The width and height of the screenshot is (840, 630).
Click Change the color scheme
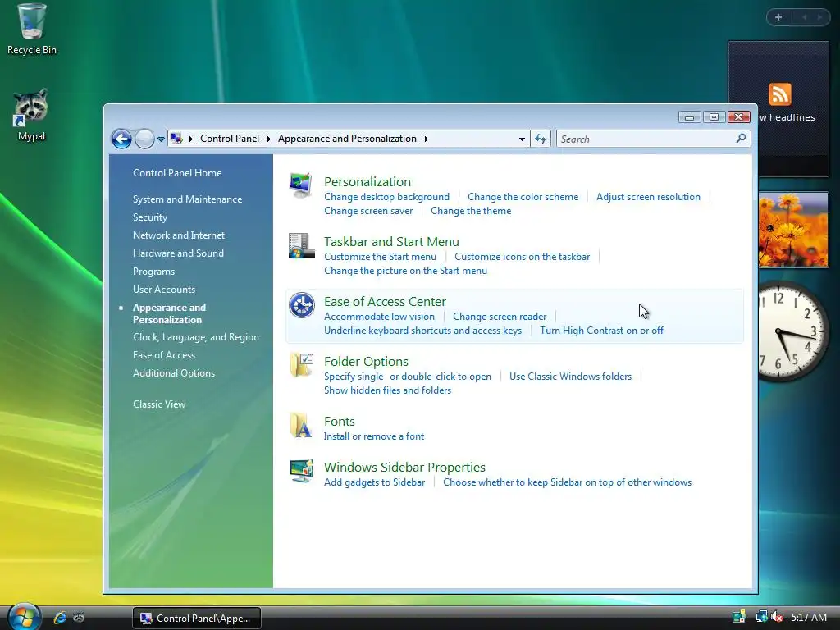523,197
